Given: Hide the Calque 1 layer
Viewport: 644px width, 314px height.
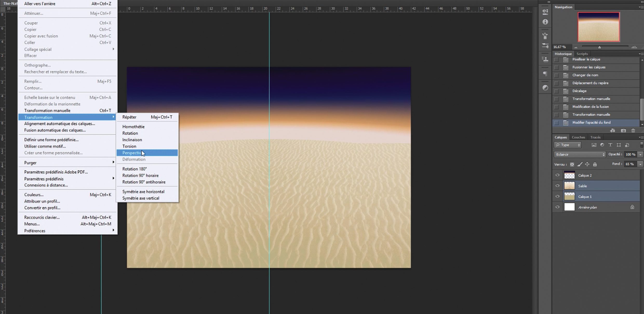Looking at the screenshot, I should [x=557, y=196].
